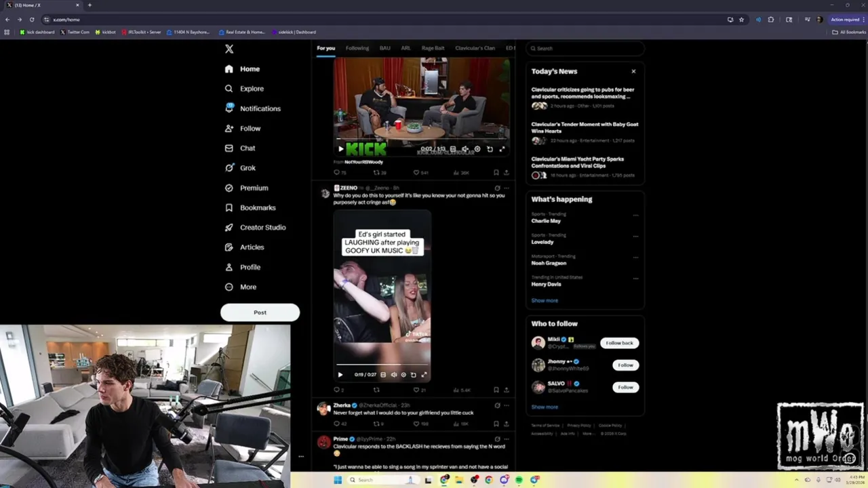Open Windows Start menu
The width and height of the screenshot is (868, 488).
tap(338, 480)
